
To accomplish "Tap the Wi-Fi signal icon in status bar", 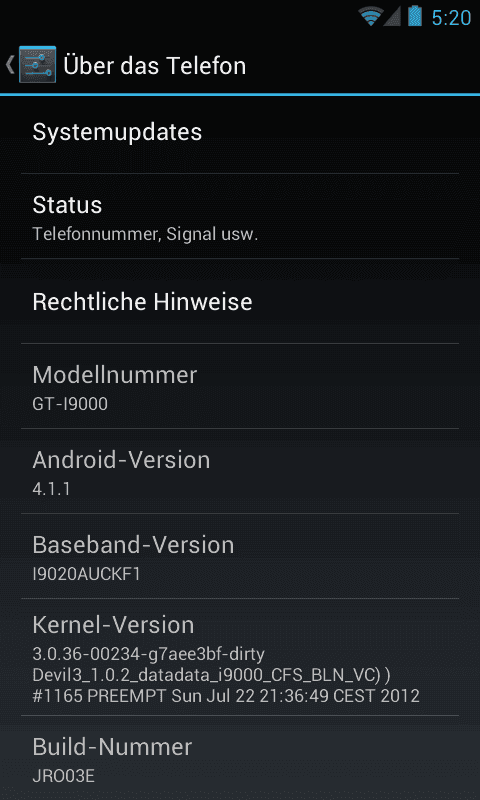I will pos(370,16).
